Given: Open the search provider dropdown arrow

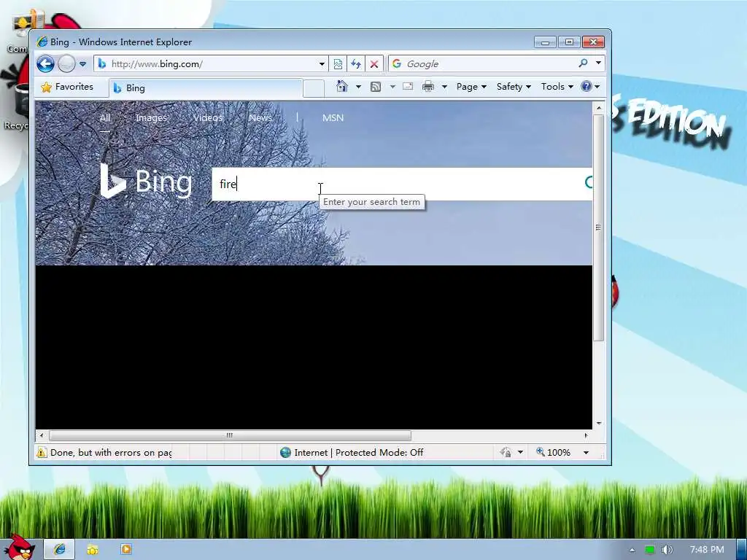Looking at the screenshot, I should 598,63.
